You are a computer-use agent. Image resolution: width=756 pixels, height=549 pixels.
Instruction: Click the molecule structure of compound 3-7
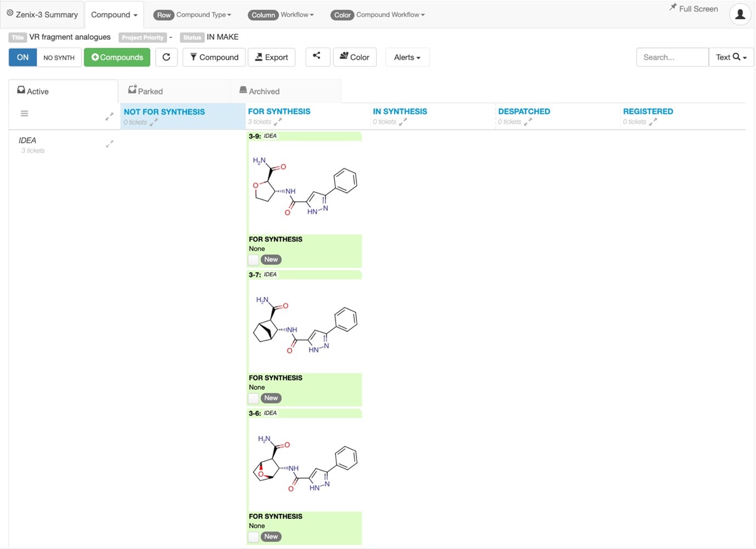[x=304, y=326]
